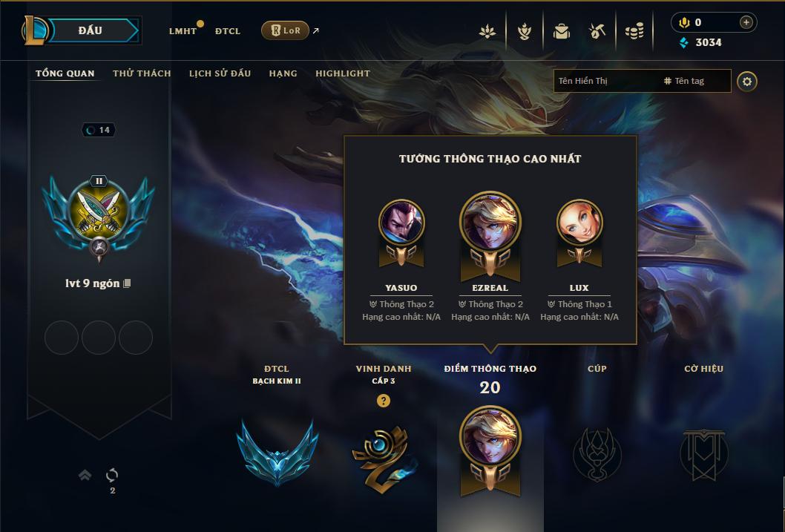
Task: Add RP with the plus button
Action: [746, 22]
